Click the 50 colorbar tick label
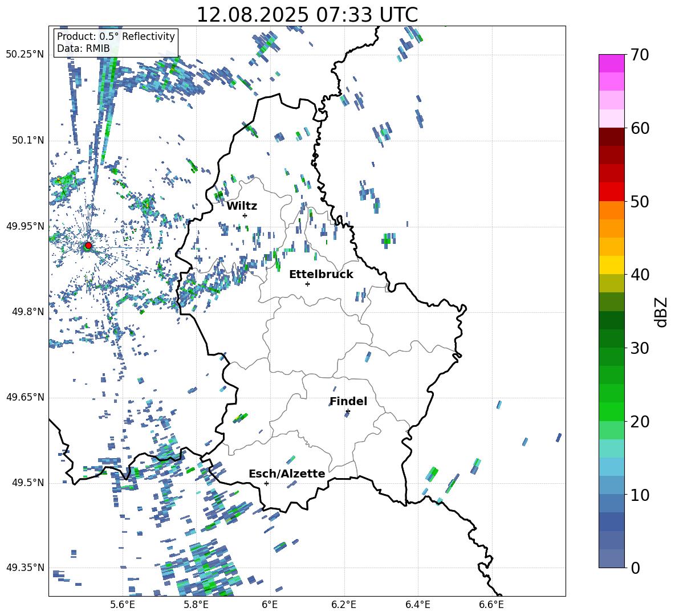 (x=640, y=202)
